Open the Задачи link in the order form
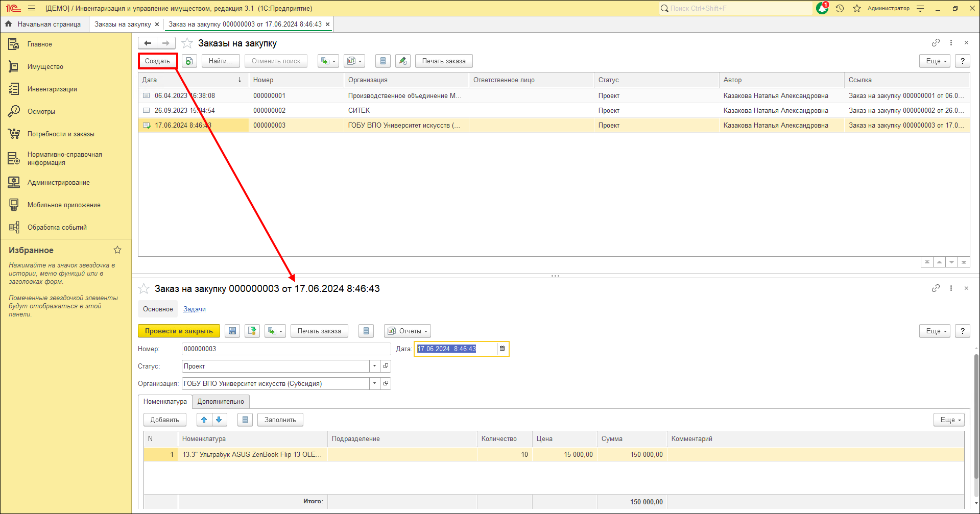 pyautogui.click(x=195, y=309)
